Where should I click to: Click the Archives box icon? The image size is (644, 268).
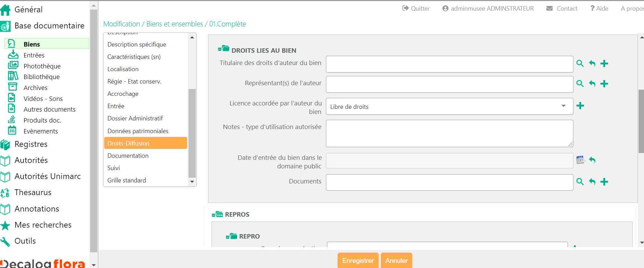(12, 87)
